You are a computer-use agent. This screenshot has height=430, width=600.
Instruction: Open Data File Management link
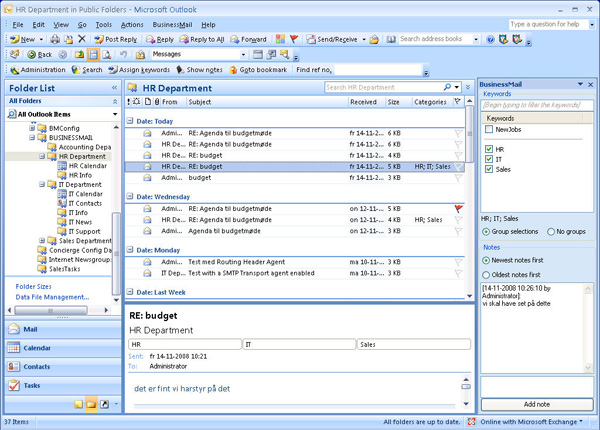coord(52,297)
